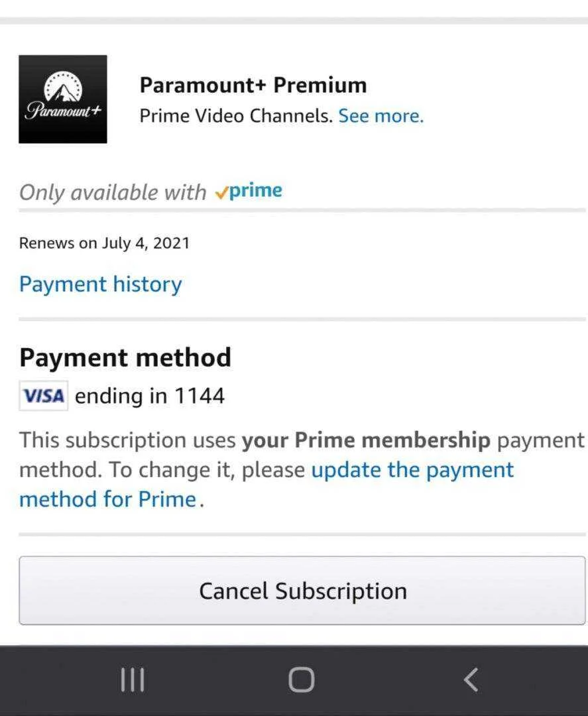Click the bold your Prime membership text
The height and width of the screenshot is (716, 588).
[x=366, y=440]
